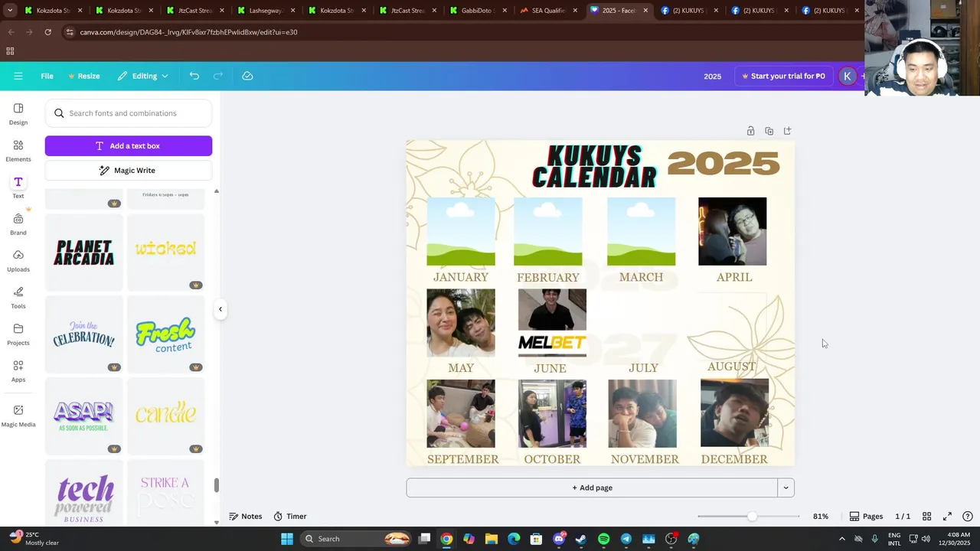Open the browser tab list dropdown
This screenshot has width=980, height=551.
click(x=10, y=11)
